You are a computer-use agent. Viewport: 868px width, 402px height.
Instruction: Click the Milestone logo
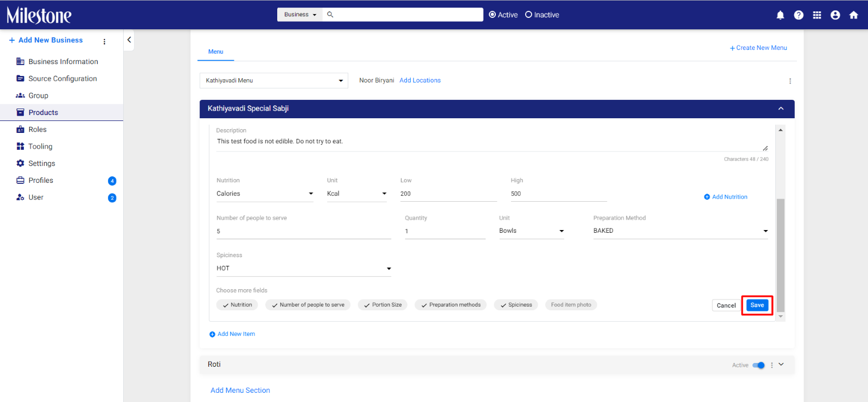pos(39,15)
